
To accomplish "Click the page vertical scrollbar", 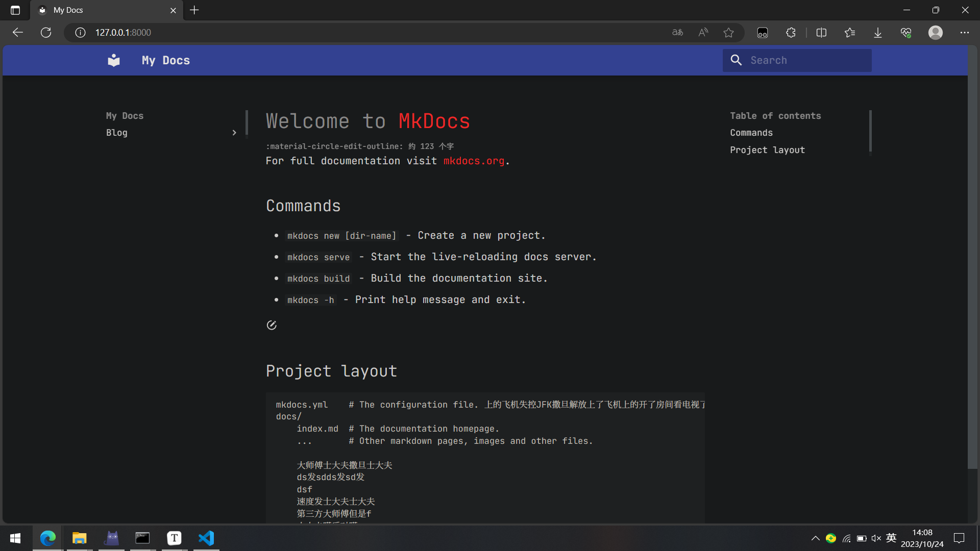I will pos(972,255).
